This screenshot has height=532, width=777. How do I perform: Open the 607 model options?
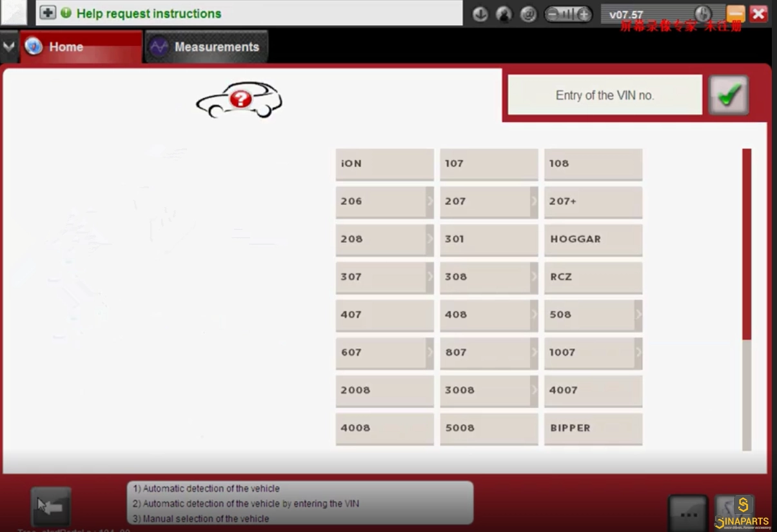click(x=384, y=353)
